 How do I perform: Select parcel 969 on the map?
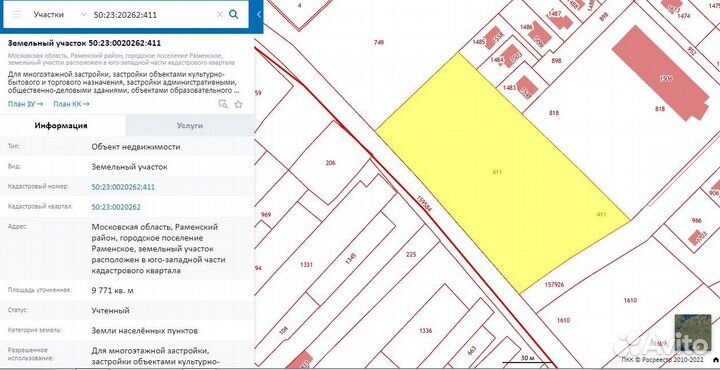266,214
